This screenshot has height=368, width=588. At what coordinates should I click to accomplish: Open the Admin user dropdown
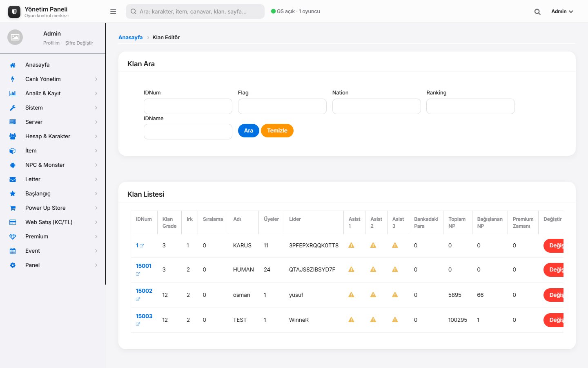point(562,11)
